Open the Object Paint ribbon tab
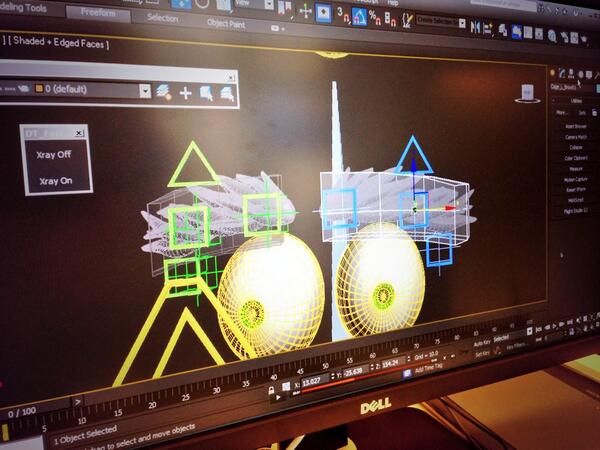The height and width of the screenshot is (450, 600). click(x=226, y=24)
